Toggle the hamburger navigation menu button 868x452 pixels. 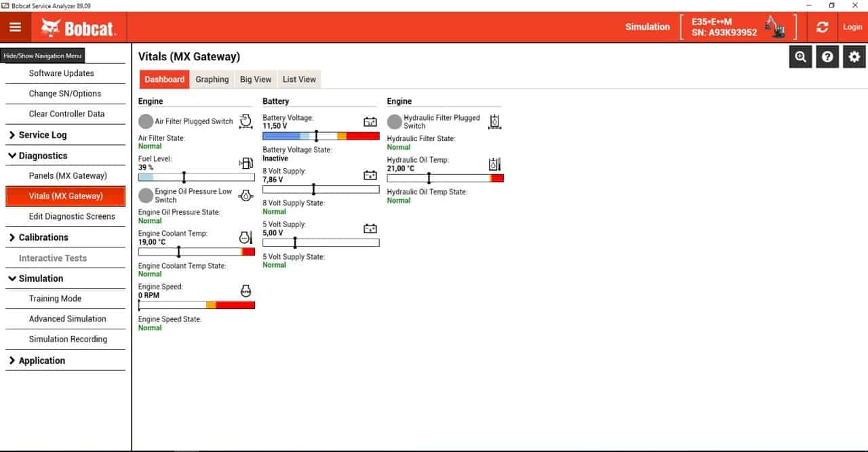click(16, 27)
